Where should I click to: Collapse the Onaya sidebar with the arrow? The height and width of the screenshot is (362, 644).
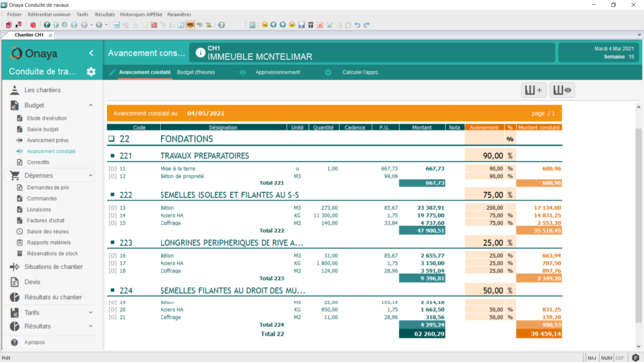click(91, 53)
